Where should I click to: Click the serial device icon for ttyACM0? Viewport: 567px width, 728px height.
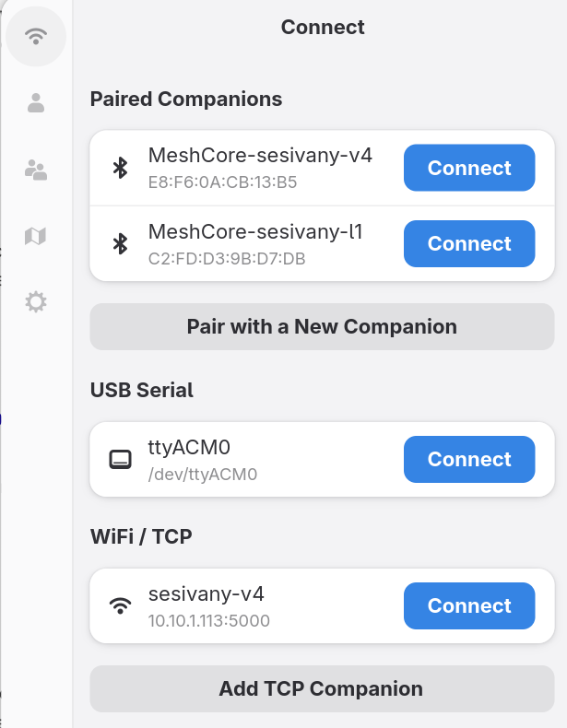120,459
